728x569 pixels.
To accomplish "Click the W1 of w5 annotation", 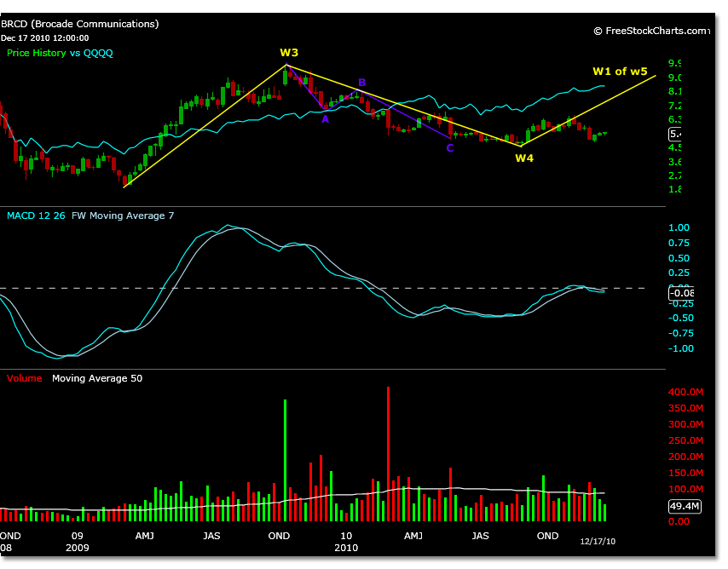I will tap(621, 71).
